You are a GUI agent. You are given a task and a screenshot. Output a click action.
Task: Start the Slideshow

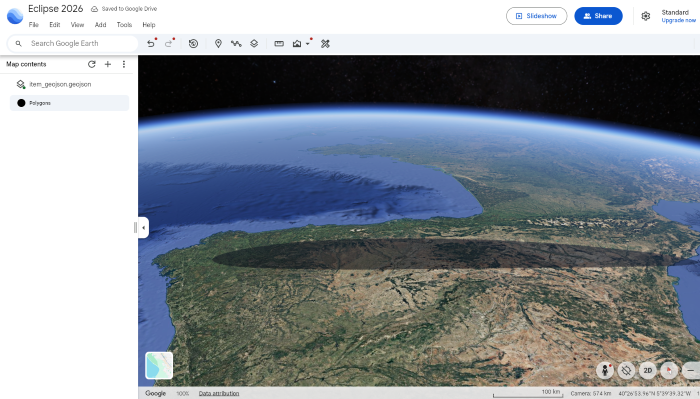point(537,16)
